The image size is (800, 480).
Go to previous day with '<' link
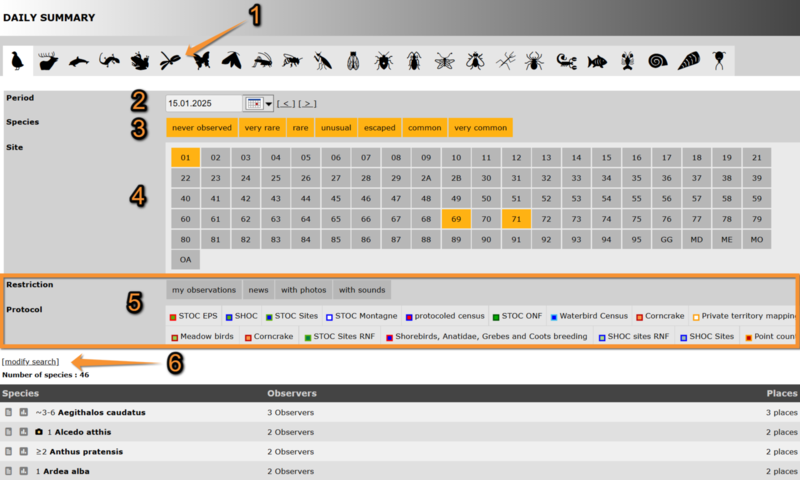[x=285, y=103]
